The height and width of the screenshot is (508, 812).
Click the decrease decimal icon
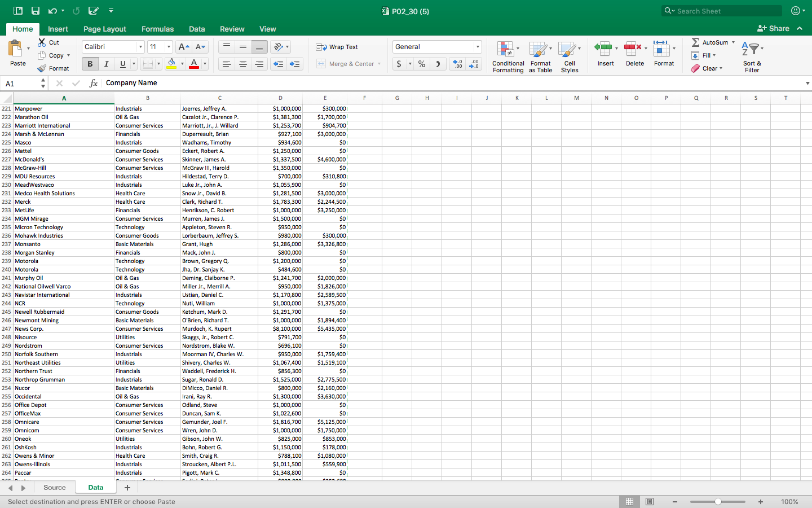474,64
